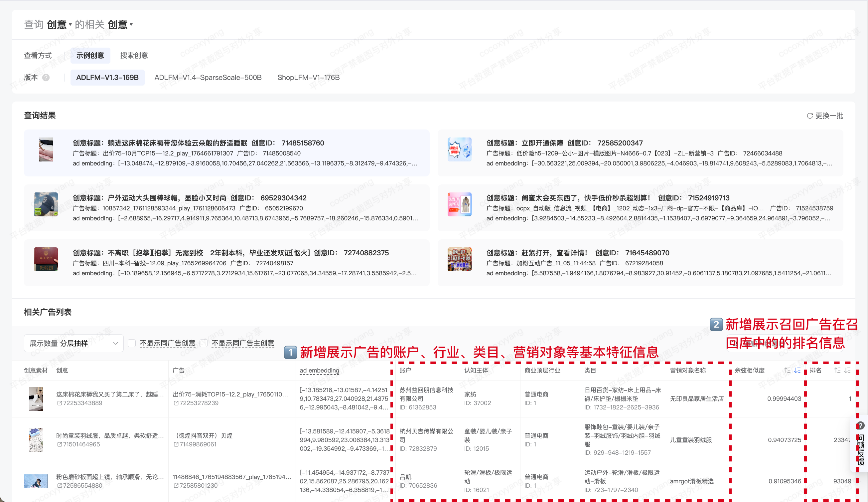Viewport: 868px width, 502px height.
Task: Click the refresh icon beside 更换一批
Action: 809,116
